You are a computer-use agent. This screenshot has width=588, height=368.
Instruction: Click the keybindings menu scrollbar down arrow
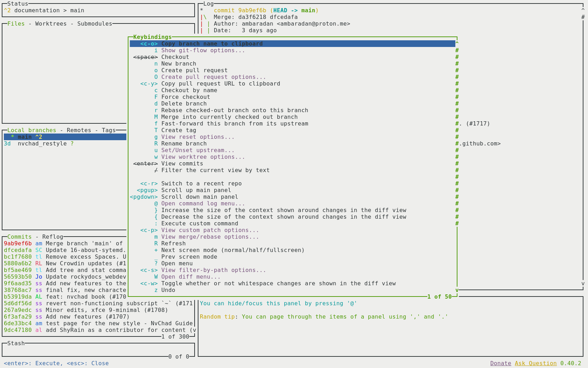coord(457,290)
